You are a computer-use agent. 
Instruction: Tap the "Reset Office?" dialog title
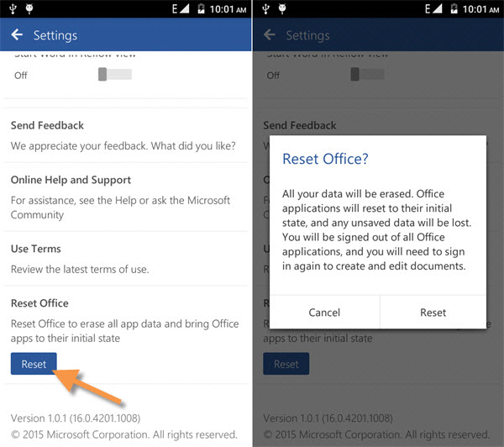(325, 159)
